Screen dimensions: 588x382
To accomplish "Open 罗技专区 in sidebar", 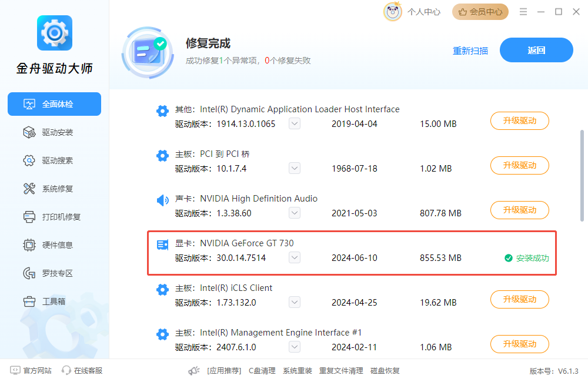I will 54,273.
